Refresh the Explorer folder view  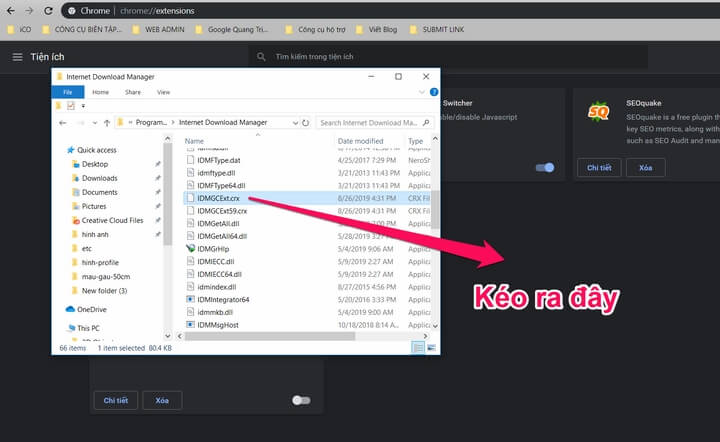pos(306,123)
